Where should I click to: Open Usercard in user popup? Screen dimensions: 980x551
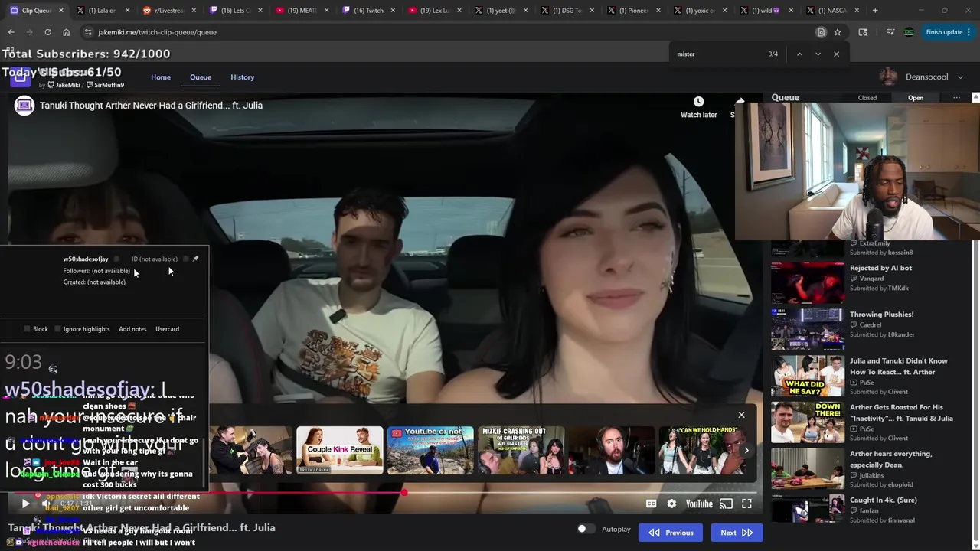click(167, 329)
